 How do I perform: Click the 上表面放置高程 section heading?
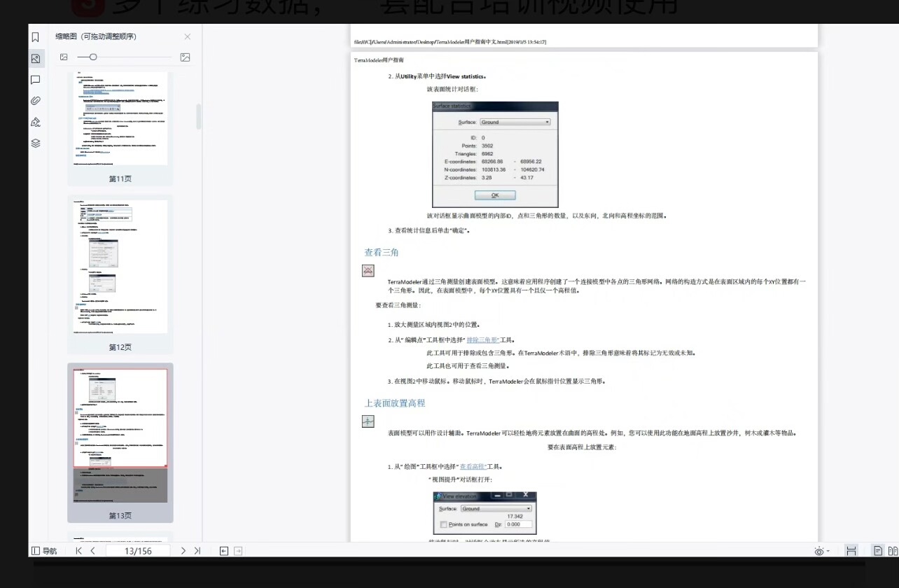pyautogui.click(x=394, y=403)
